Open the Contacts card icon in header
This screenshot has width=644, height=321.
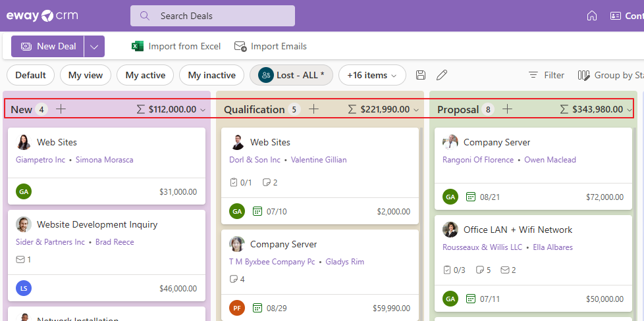pos(615,16)
